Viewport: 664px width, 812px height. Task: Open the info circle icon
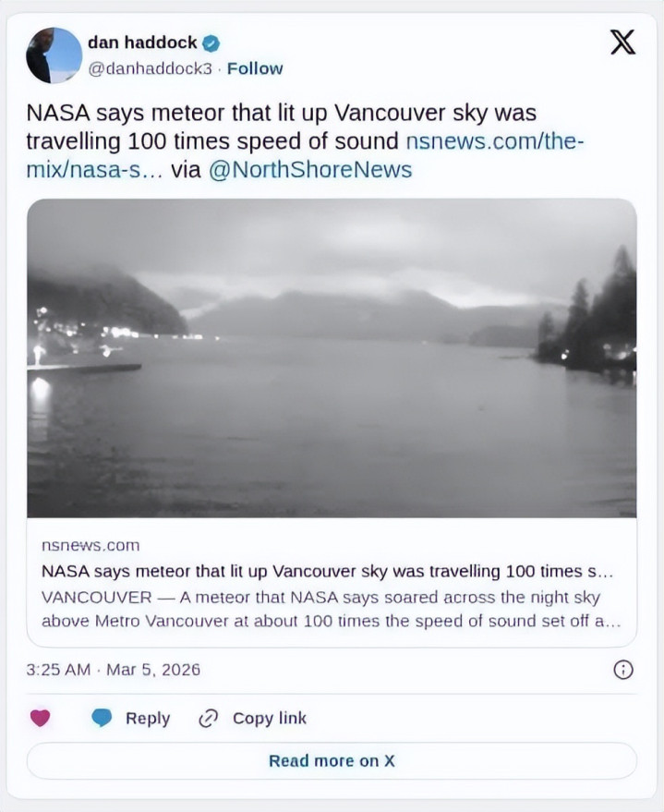point(623,670)
